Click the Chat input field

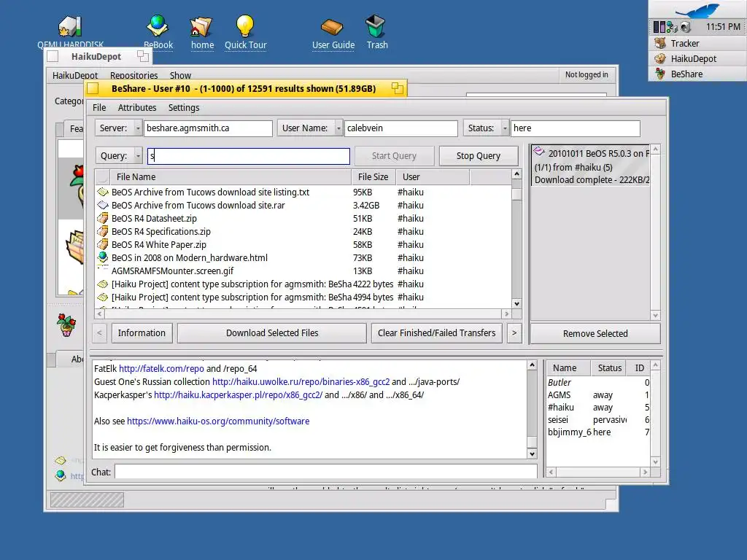tap(326, 472)
